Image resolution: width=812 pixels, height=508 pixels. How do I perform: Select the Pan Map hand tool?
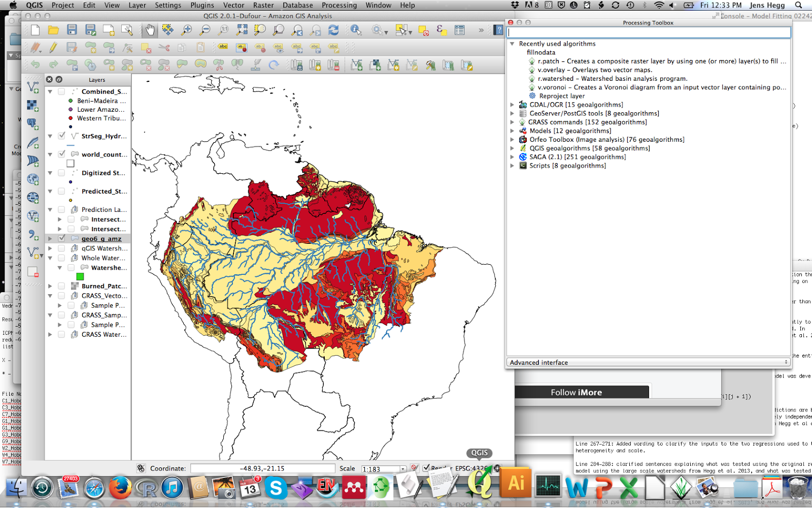pyautogui.click(x=150, y=30)
